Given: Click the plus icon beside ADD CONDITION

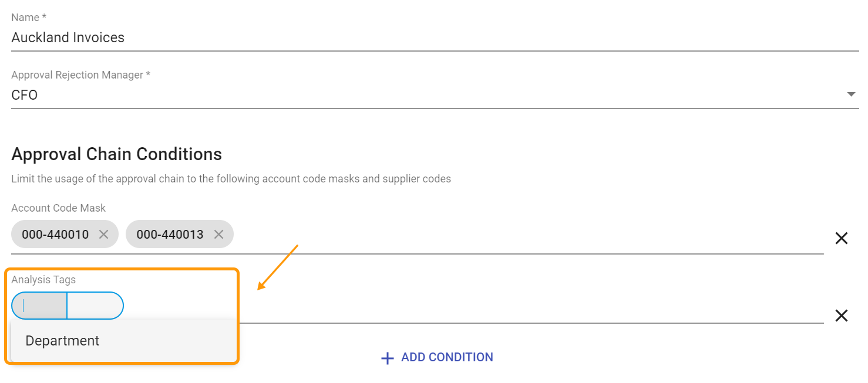Looking at the screenshot, I should click(x=388, y=357).
